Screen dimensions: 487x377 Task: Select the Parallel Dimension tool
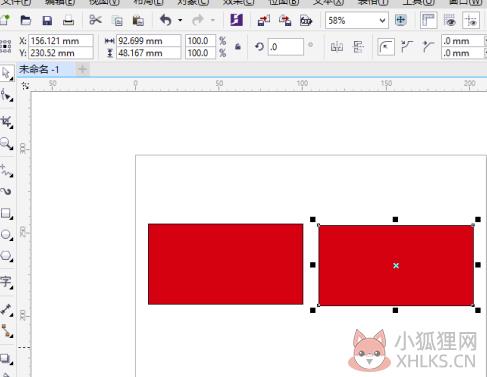6,310
